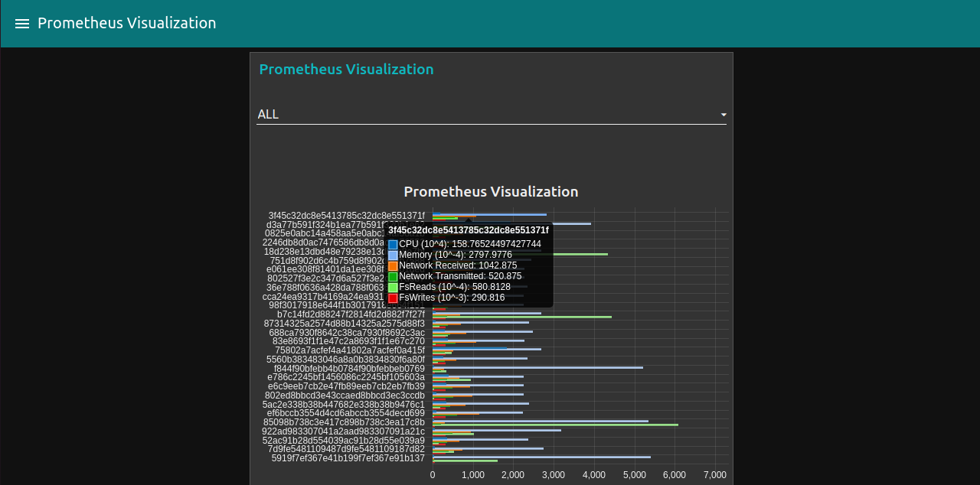Click tooltip text 'FsWrites (10^-3): 290.816'
This screenshot has height=485, width=980.
[452, 298]
